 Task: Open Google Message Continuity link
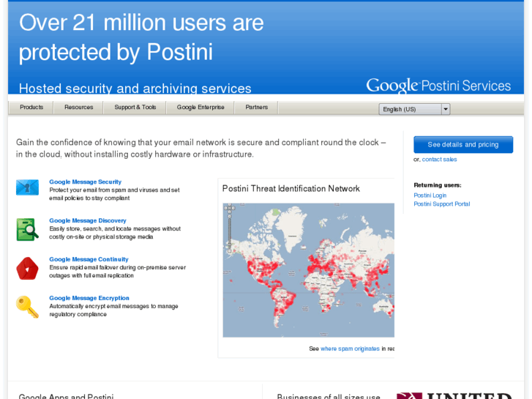click(x=89, y=259)
